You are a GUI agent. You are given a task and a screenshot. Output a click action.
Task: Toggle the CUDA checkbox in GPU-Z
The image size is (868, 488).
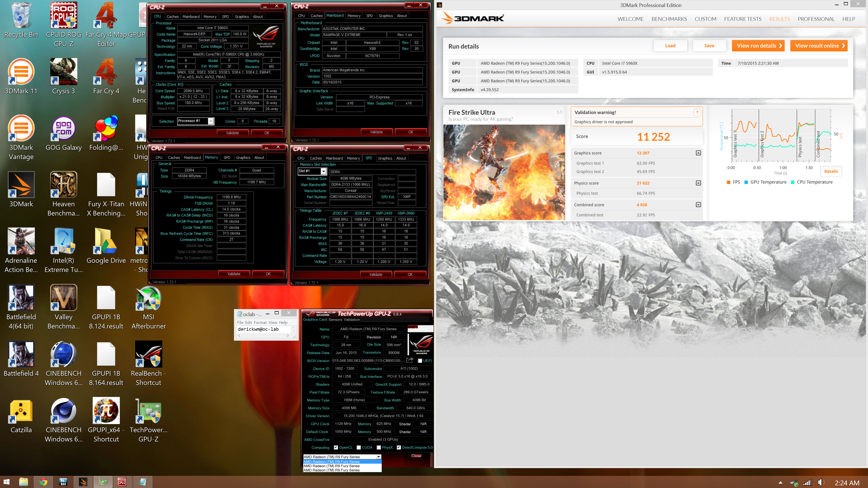tap(359, 447)
